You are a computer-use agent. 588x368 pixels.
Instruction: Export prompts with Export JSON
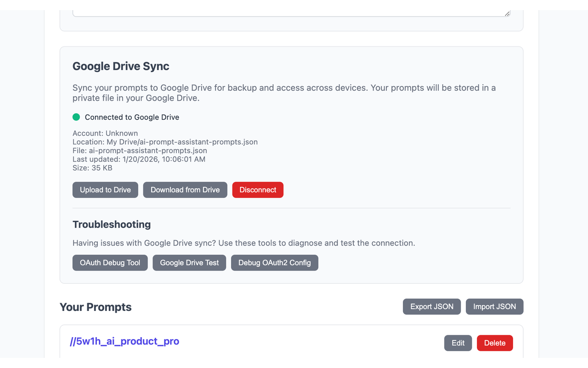[x=431, y=307]
